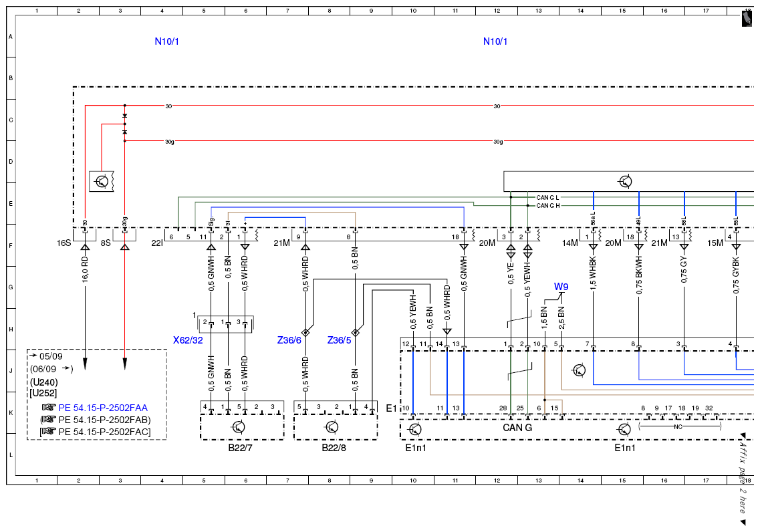
Task: Click the W9 ground label
Action: (x=561, y=286)
